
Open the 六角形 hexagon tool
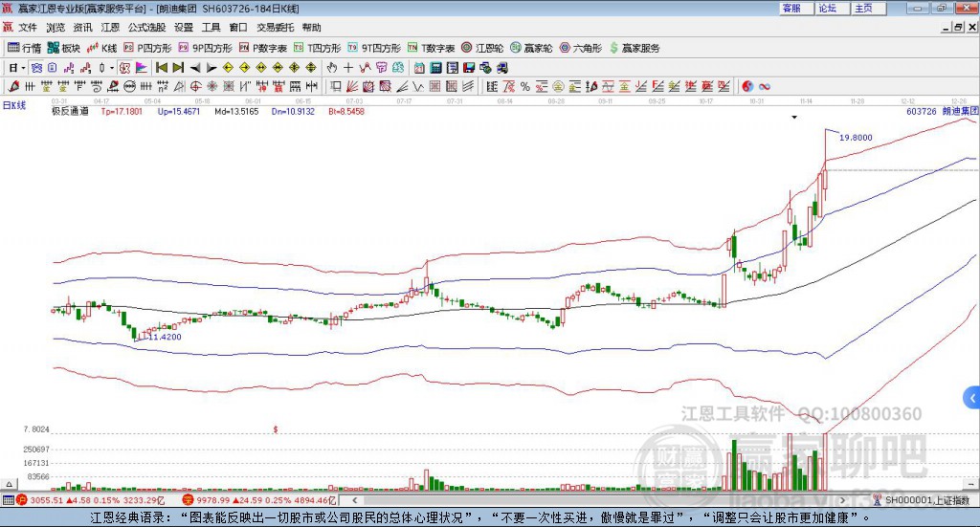pos(581,48)
